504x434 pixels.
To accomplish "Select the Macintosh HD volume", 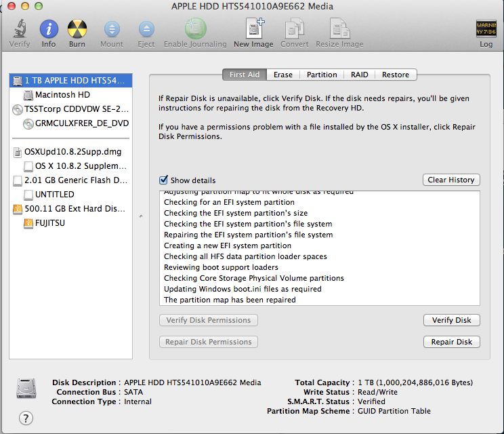I will pyautogui.click(x=70, y=94).
